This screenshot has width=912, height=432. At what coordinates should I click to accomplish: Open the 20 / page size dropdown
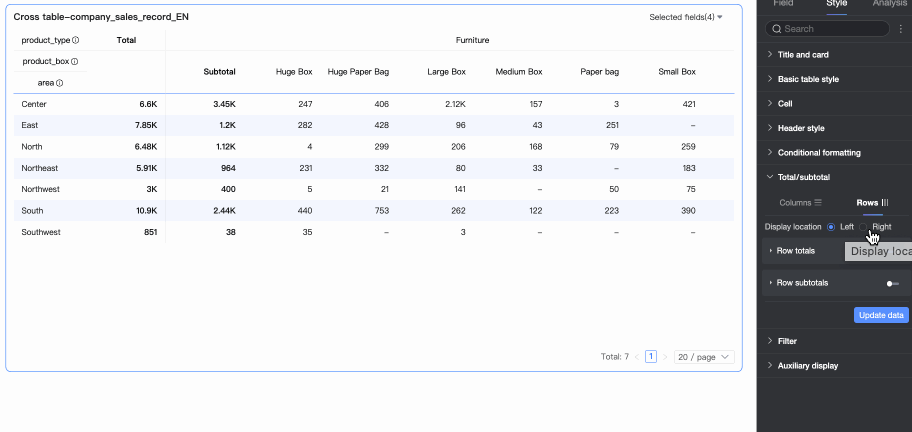(704, 357)
